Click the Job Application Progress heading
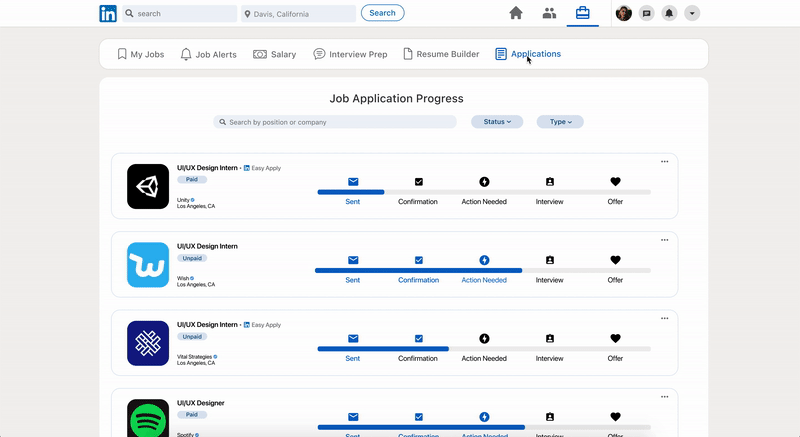 pos(396,98)
